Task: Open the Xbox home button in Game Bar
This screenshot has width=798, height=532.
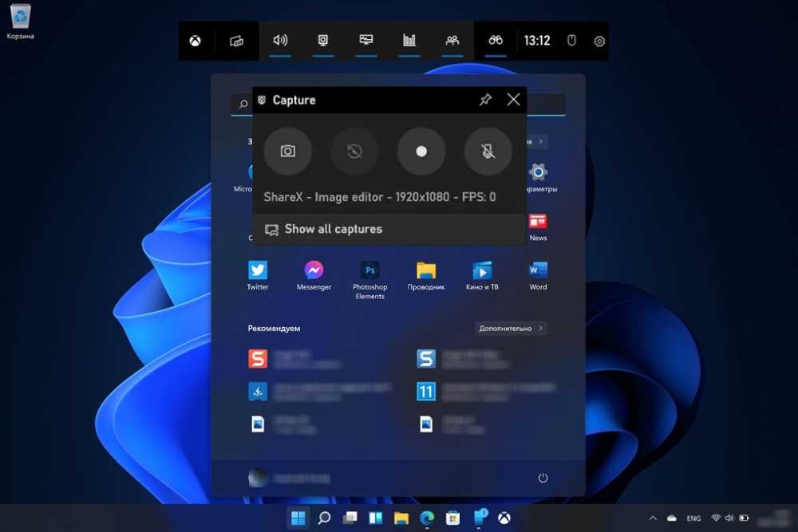Action: [195, 41]
